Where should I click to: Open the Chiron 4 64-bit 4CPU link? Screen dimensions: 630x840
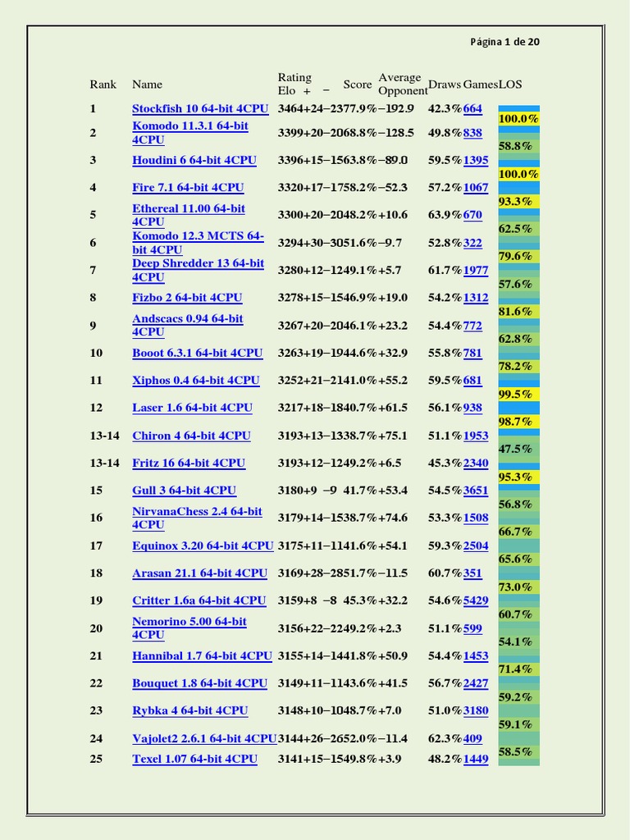click(191, 436)
